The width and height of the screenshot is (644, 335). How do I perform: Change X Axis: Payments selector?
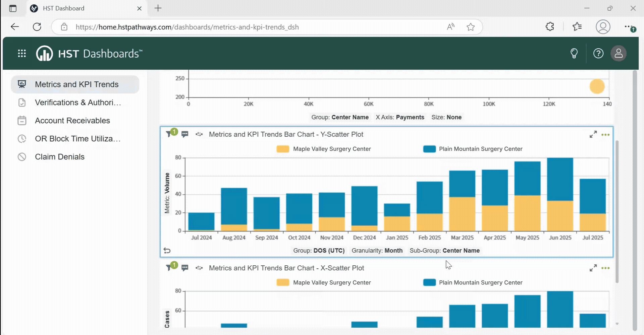400,117
